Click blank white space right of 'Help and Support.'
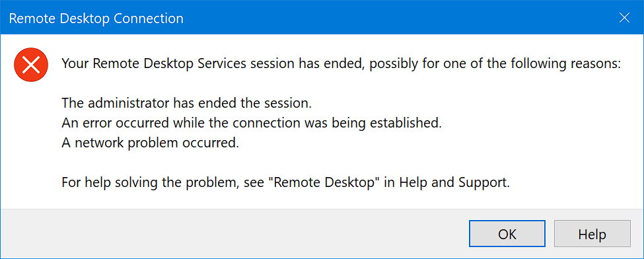Viewport: 644px width, 259px height. pyautogui.click(x=575, y=182)
